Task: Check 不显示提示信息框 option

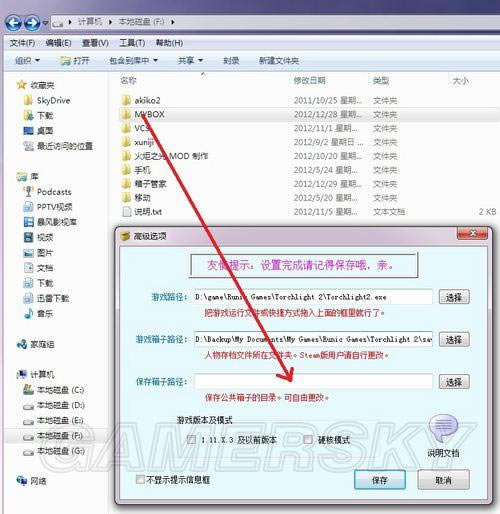Action: coord(140,480)
